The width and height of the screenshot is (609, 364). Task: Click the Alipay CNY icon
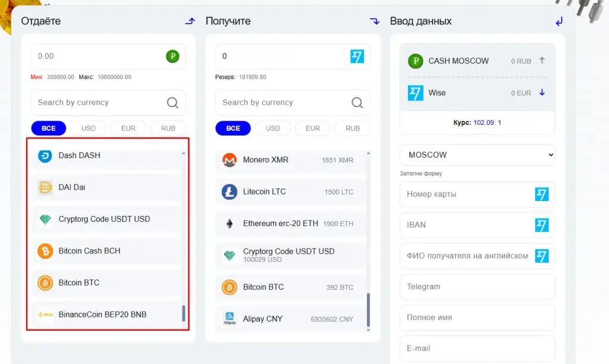click(230, 319)
